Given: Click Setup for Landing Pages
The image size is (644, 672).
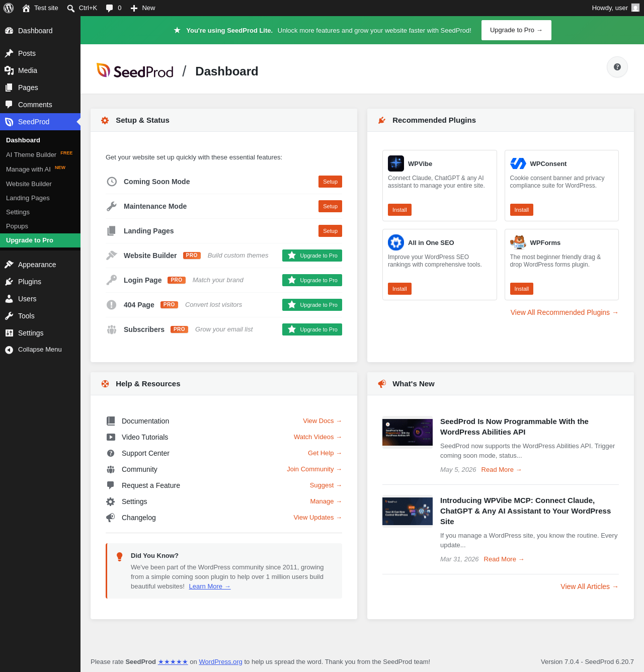Looking at the screenshot, I should [x=330, y=231].
